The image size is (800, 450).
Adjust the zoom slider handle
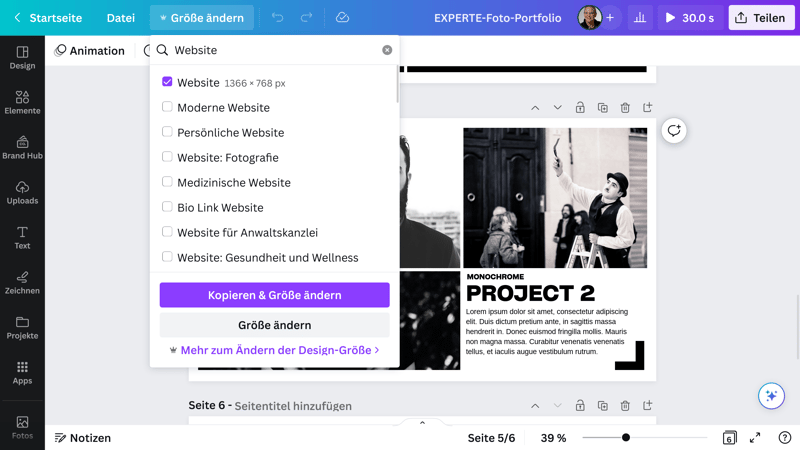(626, 438)
